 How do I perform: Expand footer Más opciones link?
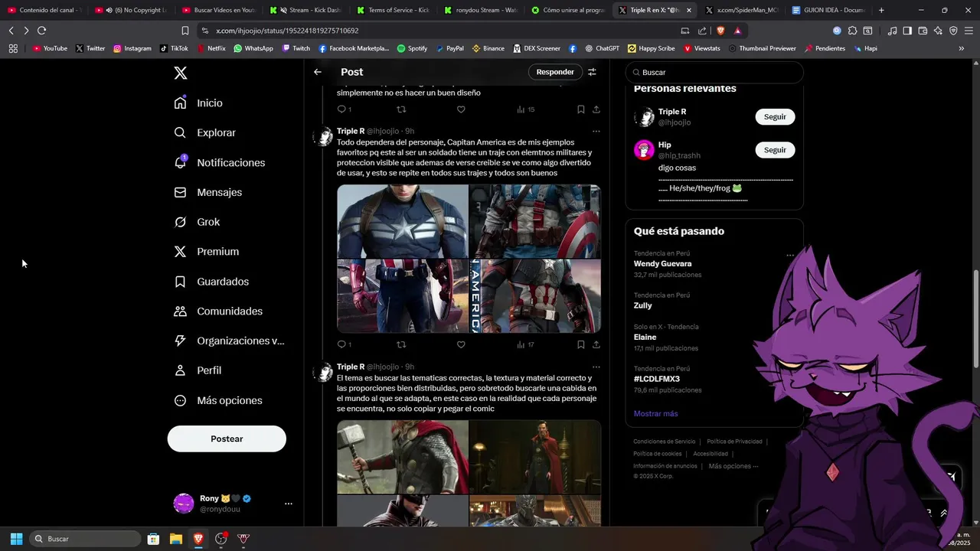point(733,466)
